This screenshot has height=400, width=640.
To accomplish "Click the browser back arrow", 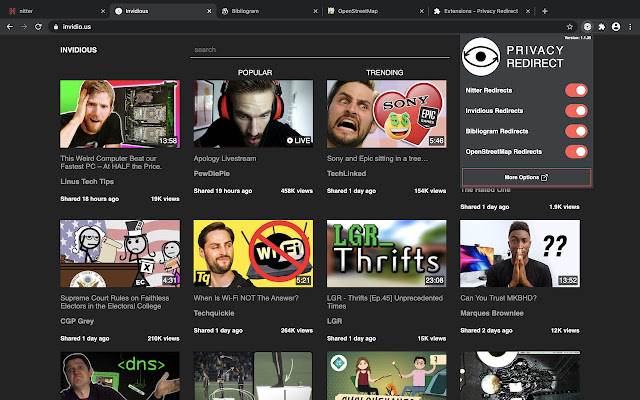I will 10,25.
